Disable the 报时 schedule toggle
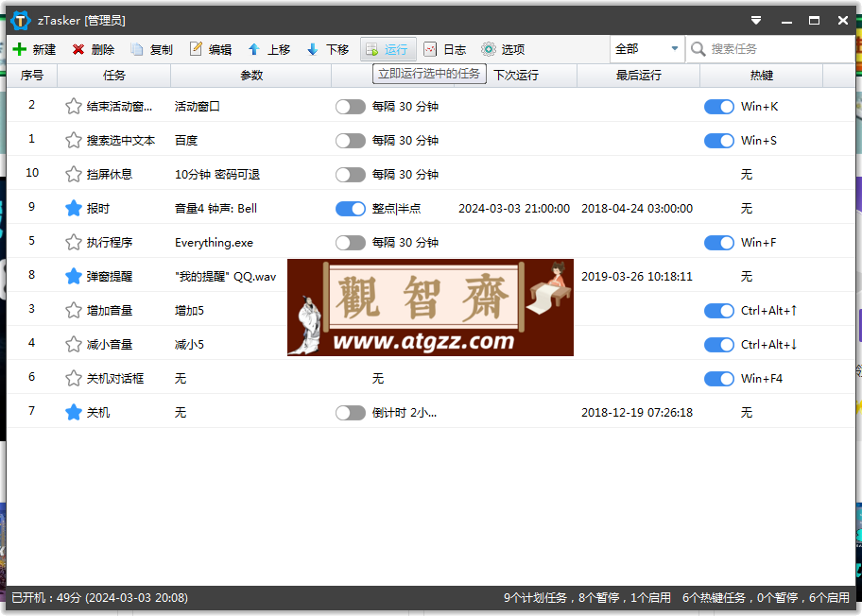The width and height of the screenshot is (862, 616). pos(350,209)
